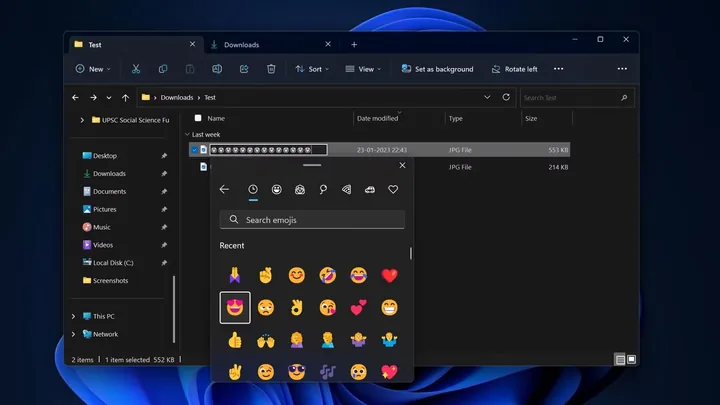Open the smiley faces emoji category
This screenshot has height=405, width=720.
[x=276, y=189]
